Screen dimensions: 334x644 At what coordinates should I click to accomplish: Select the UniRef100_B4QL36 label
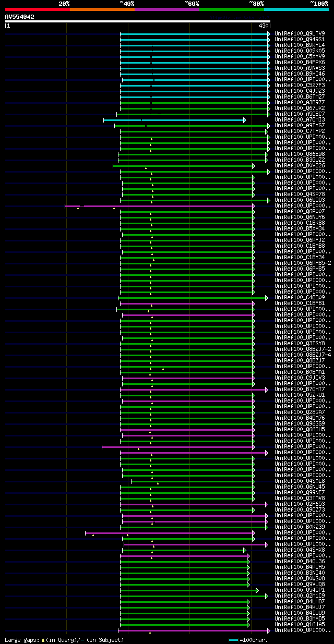(x=300, y=561)
